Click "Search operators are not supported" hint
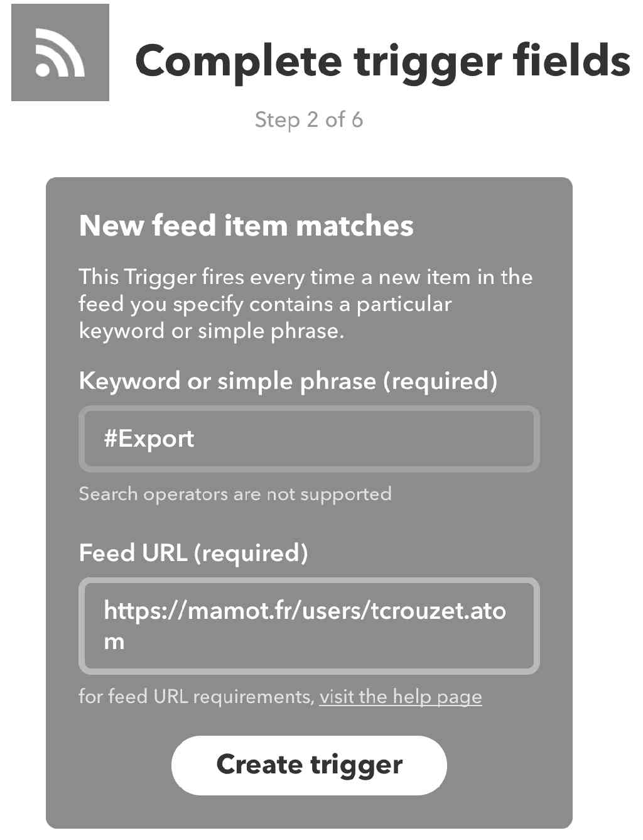Viewport: 643px width, 840px height. [x=235, y=494]
